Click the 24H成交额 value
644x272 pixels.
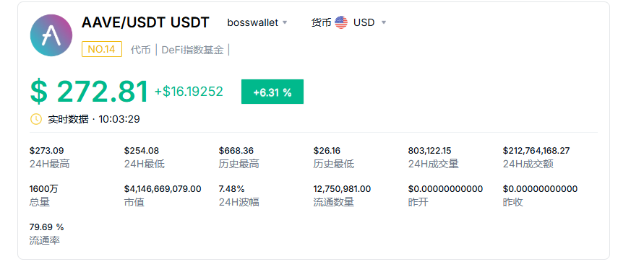pyautogui.click(x=536, y=151)
